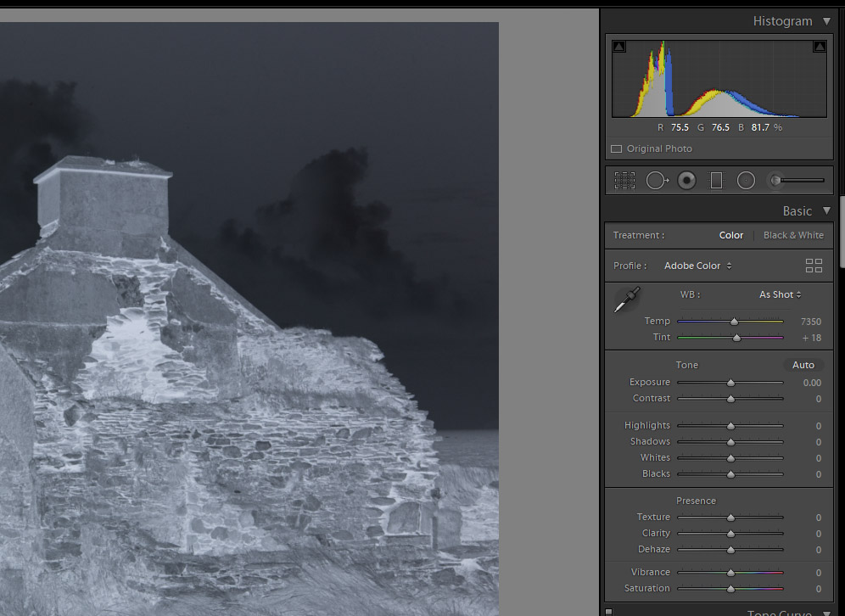Open the As Shot white balance dropdown
The image size is (845, 616).
780,294
